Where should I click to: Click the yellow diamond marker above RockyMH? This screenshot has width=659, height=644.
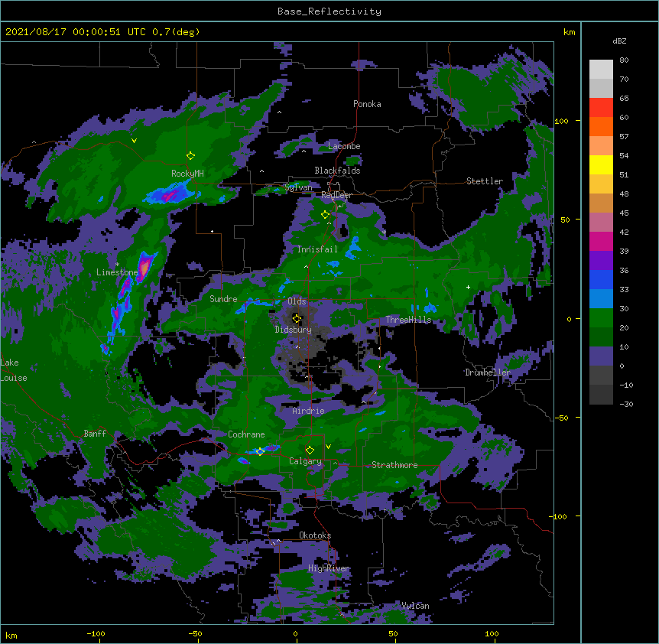click(190, 156)
